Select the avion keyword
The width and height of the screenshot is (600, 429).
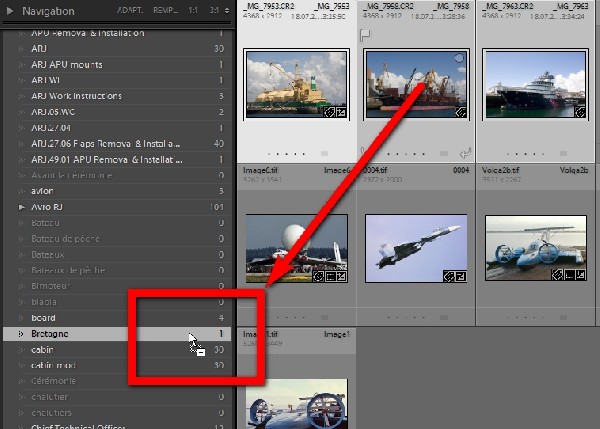[x=42, y=191]
